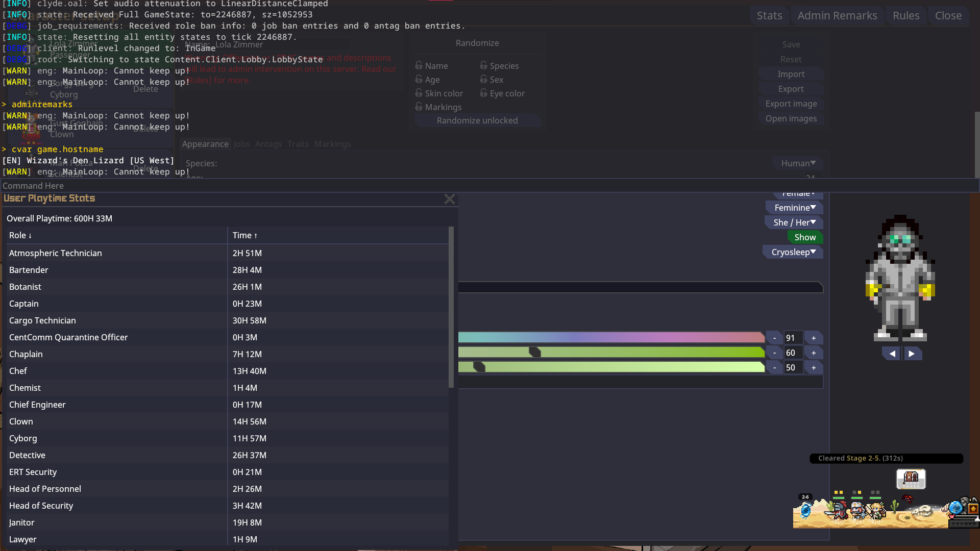Click Export image

791,104
